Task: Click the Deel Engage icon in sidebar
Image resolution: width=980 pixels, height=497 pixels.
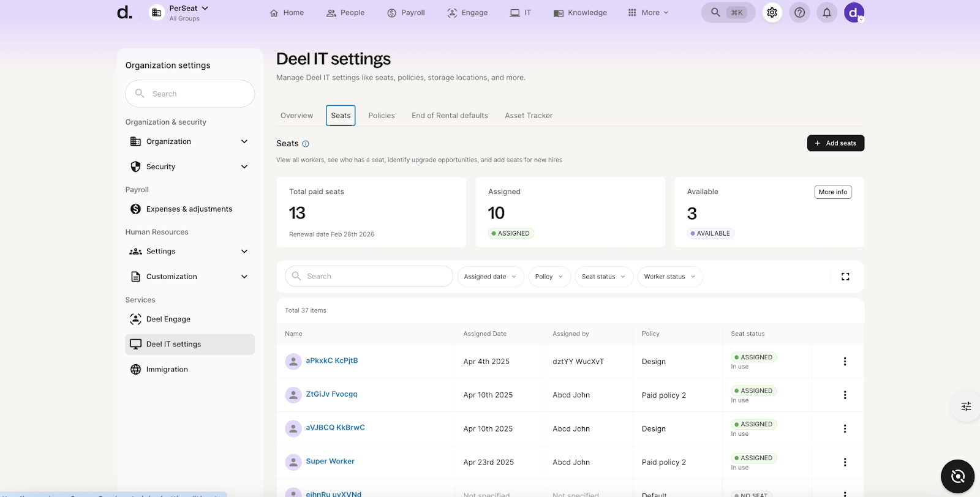Action: pos(136,319)
